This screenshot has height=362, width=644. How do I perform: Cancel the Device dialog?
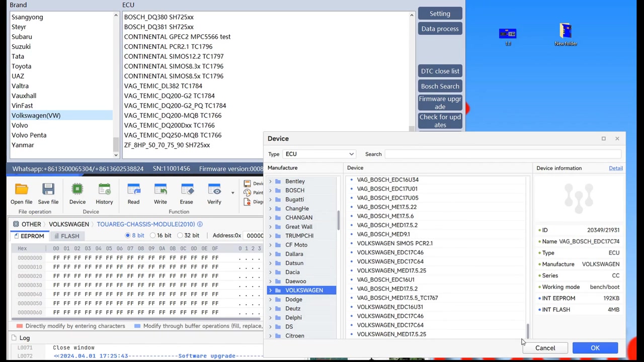(545, 348)
